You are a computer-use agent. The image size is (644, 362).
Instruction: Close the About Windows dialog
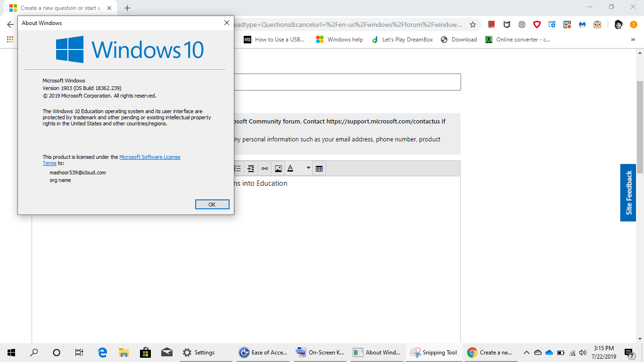227,23
